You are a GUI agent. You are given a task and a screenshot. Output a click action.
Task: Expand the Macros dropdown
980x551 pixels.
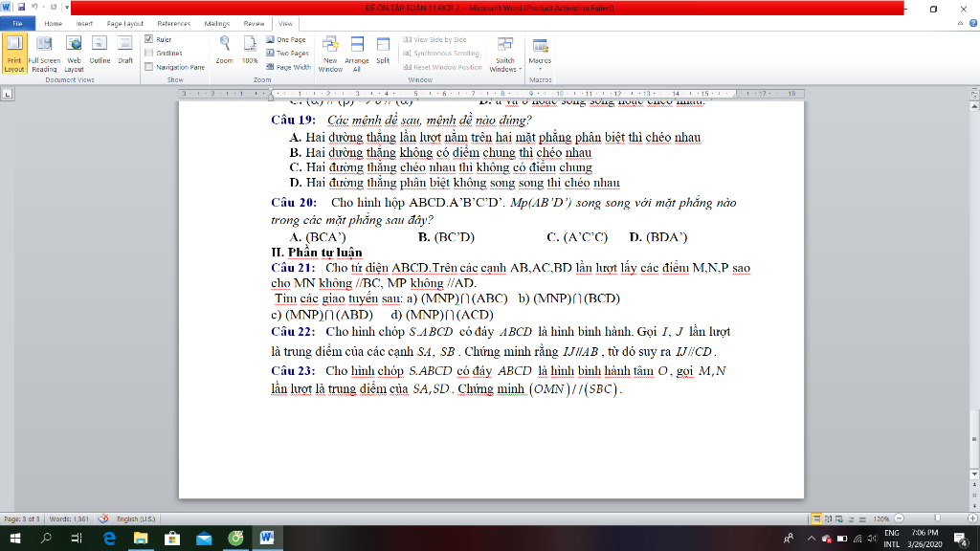point(540,54)
